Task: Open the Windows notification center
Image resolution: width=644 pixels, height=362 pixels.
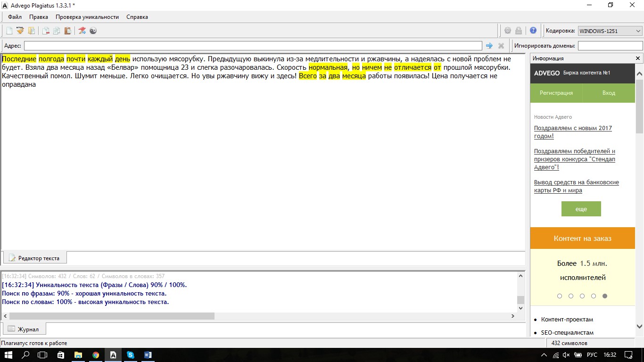Action: 628,355
